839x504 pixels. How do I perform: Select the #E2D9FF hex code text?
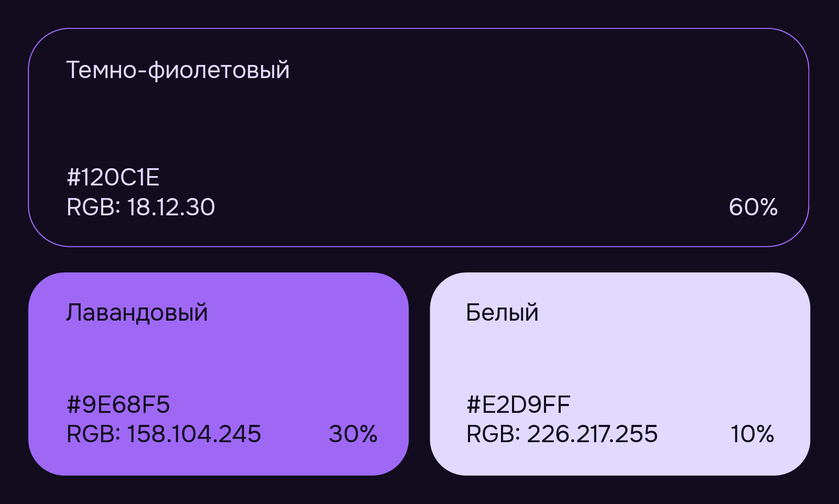tap(518, 404)
